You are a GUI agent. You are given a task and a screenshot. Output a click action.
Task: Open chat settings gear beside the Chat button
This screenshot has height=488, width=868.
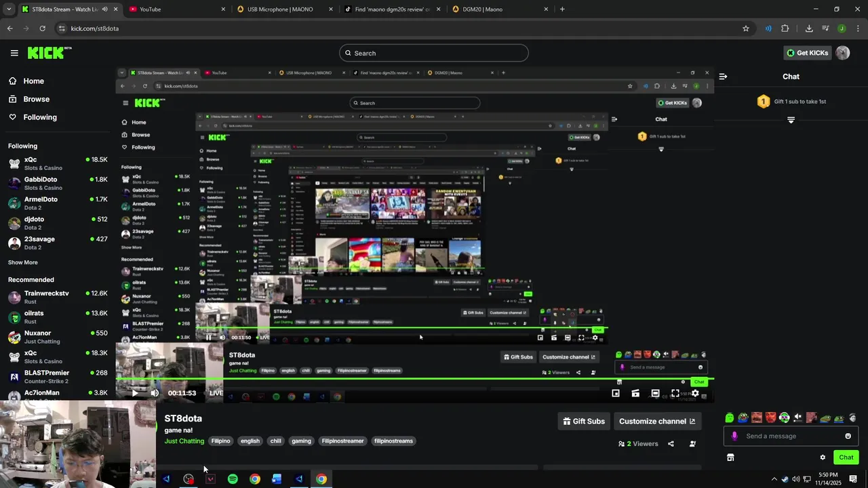[823, 457]
